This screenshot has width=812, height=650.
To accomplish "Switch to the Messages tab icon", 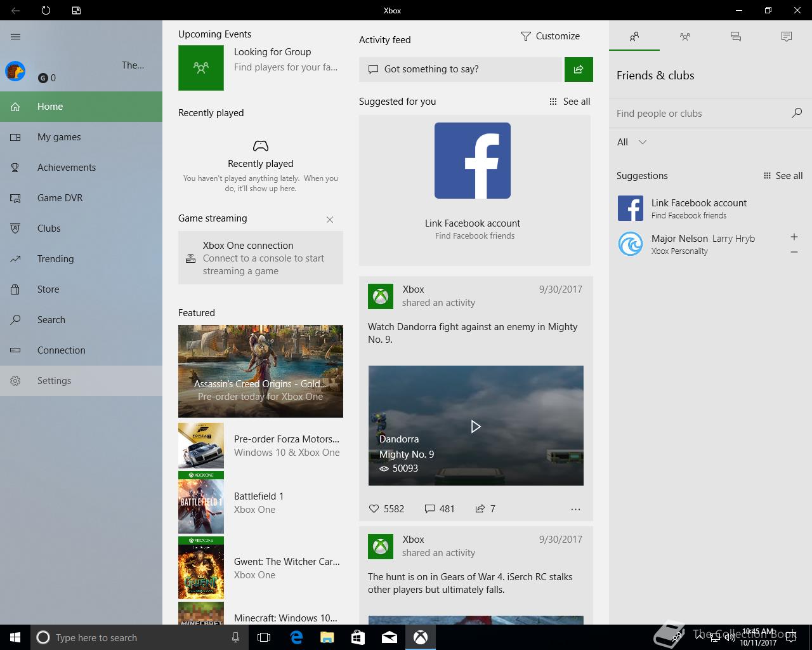I will click(x=736, y=36).
